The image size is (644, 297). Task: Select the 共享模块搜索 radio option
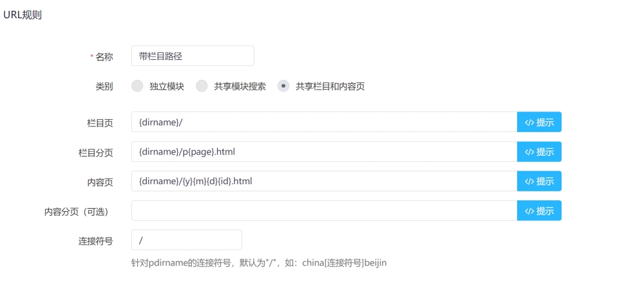pyautogui.click(x=202, y=86)
